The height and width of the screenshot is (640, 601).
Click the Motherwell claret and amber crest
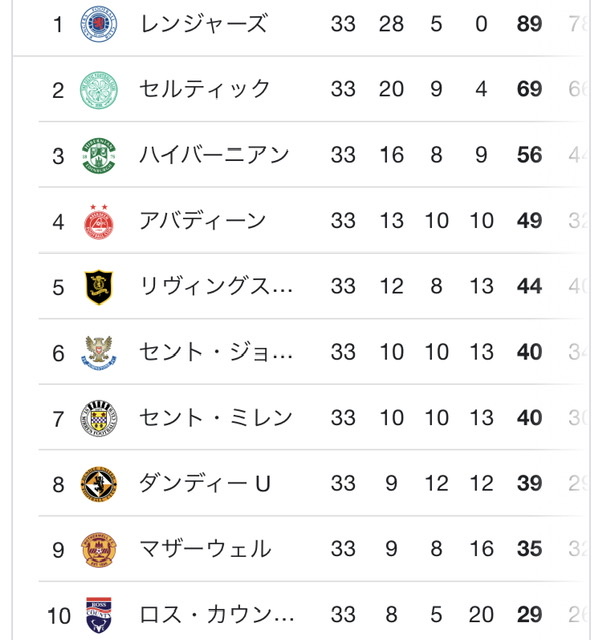coord(99,550)
